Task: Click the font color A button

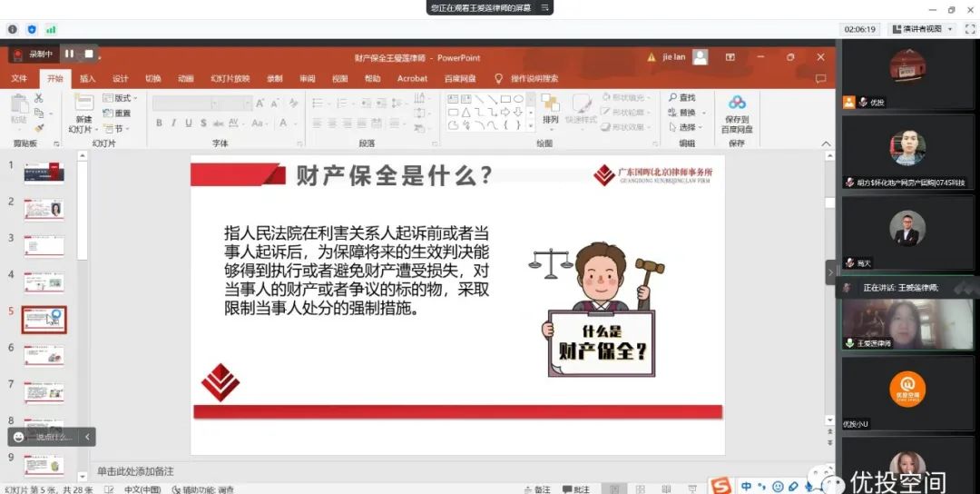Action: 283,123
